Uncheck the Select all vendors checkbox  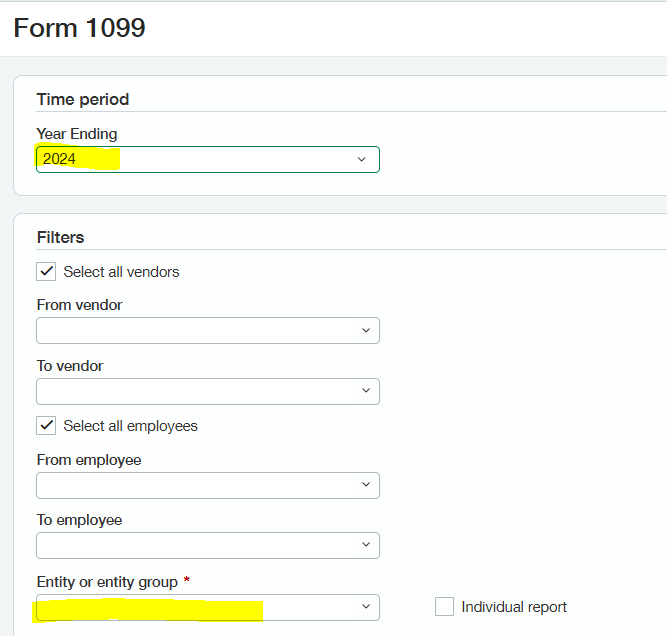(x=46, y=271)
